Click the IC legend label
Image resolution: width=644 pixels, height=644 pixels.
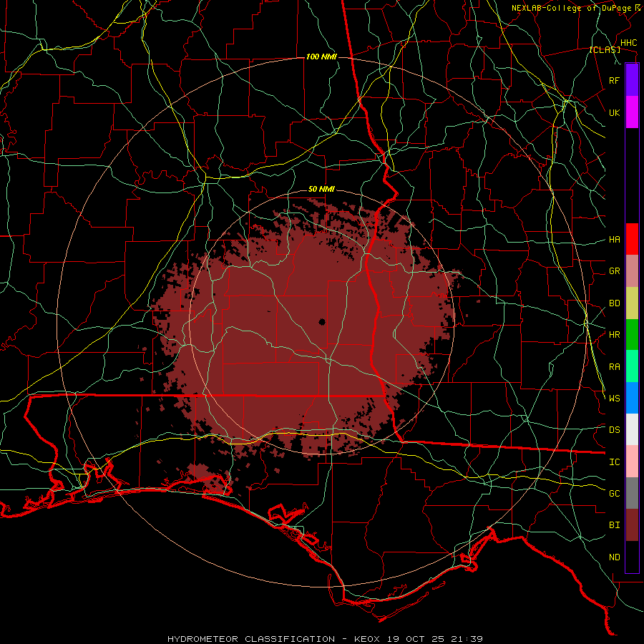(x=614, y=462)
